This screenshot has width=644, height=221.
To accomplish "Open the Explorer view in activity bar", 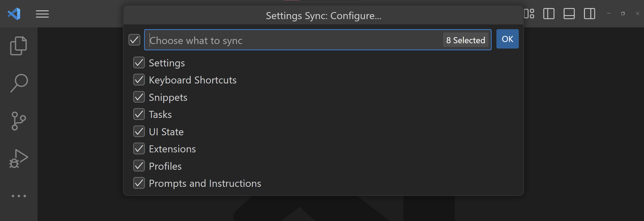I will 18,46.
